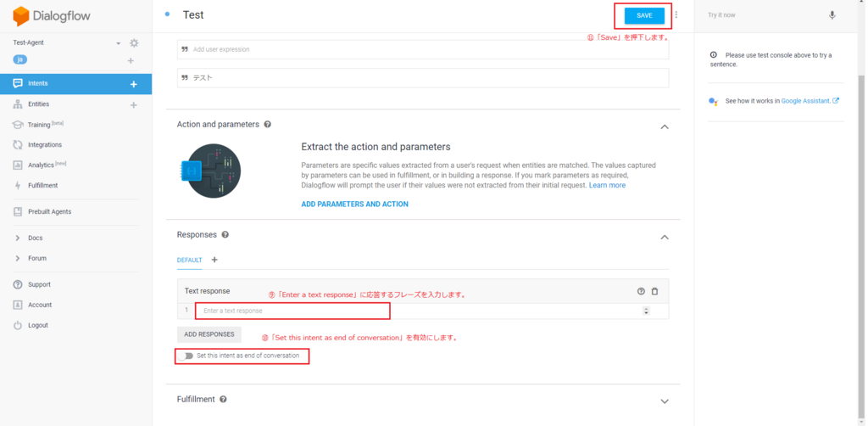Click the microphone icon in Try it now
This screenshot has height=426, width=868.
click(x=832, y=15)
